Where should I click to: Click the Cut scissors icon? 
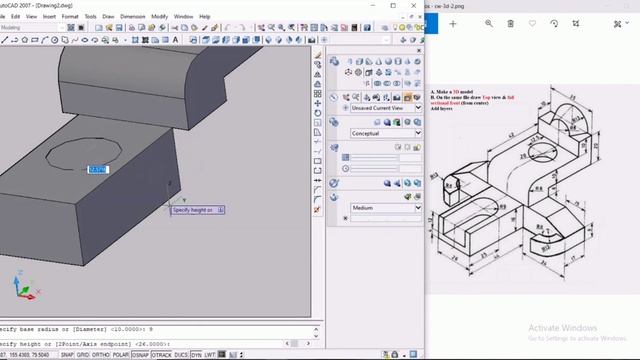(x=175, y=28)
